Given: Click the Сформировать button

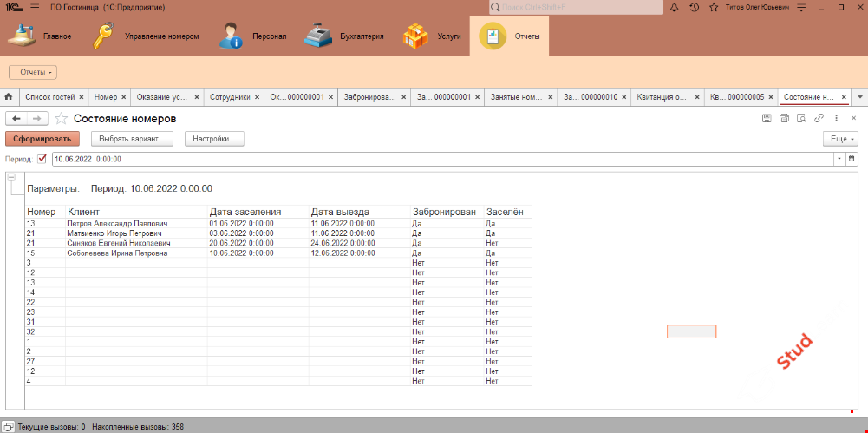Looking at the screenshot, I should 42,139.
